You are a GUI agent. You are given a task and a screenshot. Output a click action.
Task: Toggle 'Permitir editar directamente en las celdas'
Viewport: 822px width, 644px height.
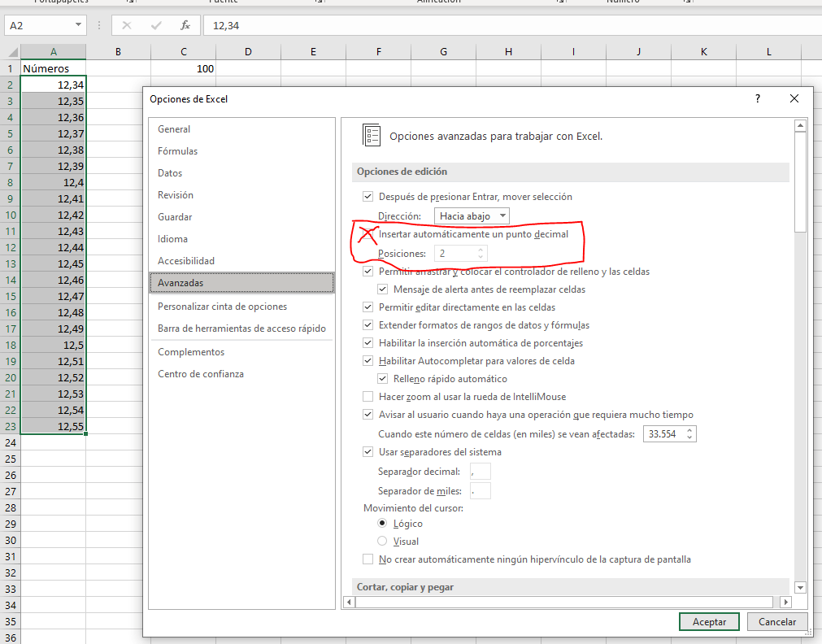tap(368, 307)
